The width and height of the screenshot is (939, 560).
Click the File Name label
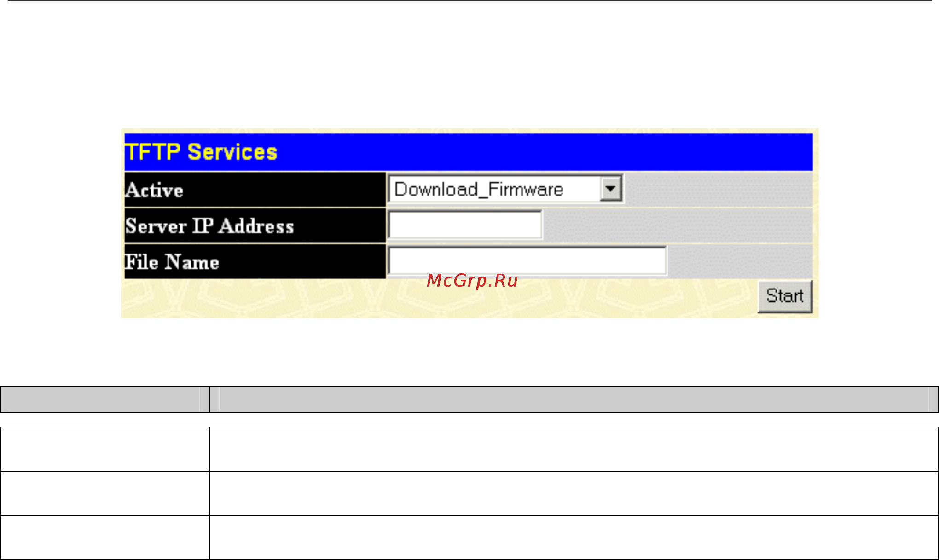click(172, 262)
